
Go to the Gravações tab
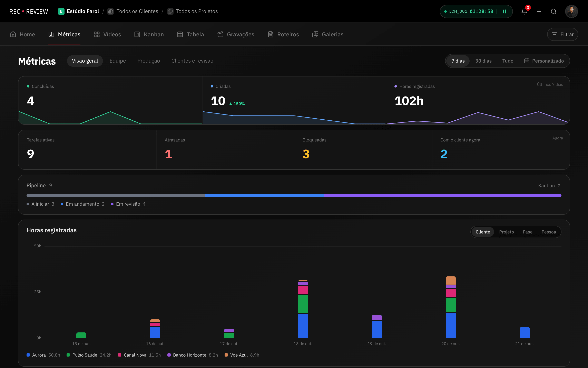[x=236, y=34]
